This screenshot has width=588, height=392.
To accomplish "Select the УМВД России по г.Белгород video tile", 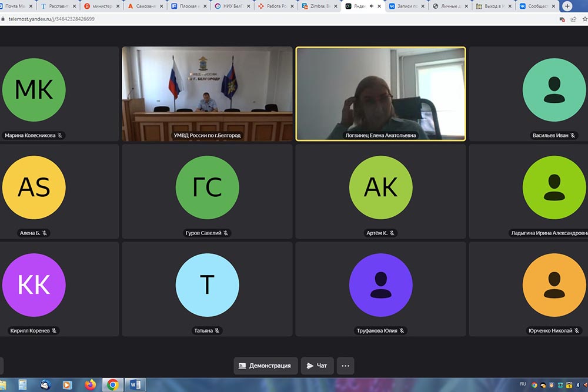I will click(207, 93).
